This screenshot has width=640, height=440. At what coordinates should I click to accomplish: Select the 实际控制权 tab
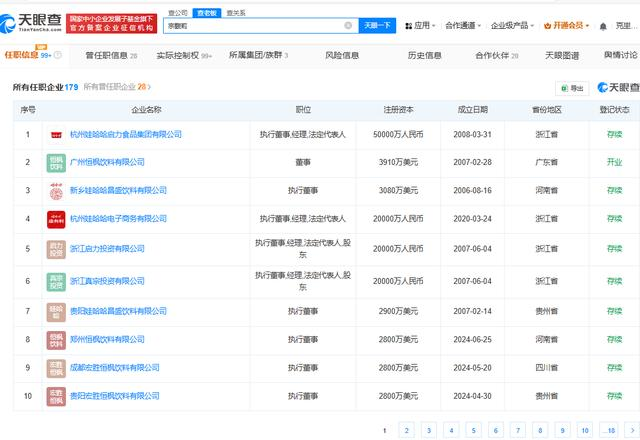pyautogui.click(x=184, y=56)
